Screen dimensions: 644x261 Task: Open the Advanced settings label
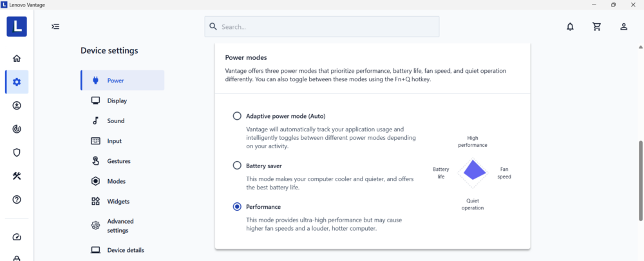pos(120,226)
